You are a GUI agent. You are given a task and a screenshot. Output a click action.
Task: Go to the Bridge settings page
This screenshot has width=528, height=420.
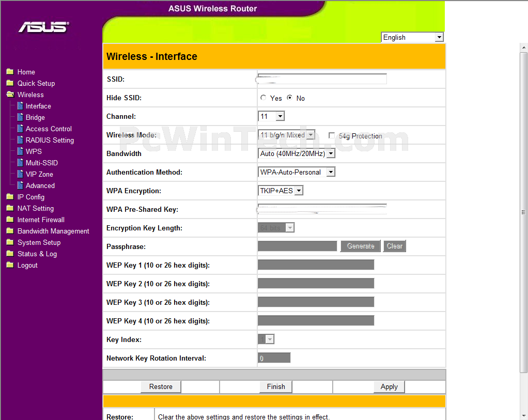tap(35, 118)
